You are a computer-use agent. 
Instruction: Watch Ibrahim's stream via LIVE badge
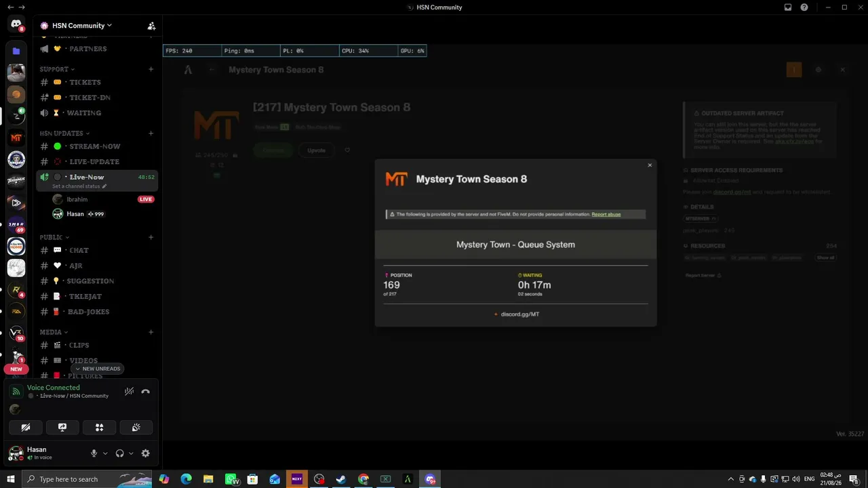click(x=146, y=199)
